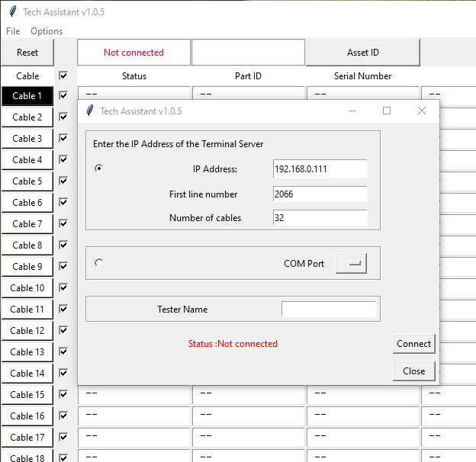Click the Tester Name text field
The height and width of the screenshot is (462, 476).
(329, 310)
